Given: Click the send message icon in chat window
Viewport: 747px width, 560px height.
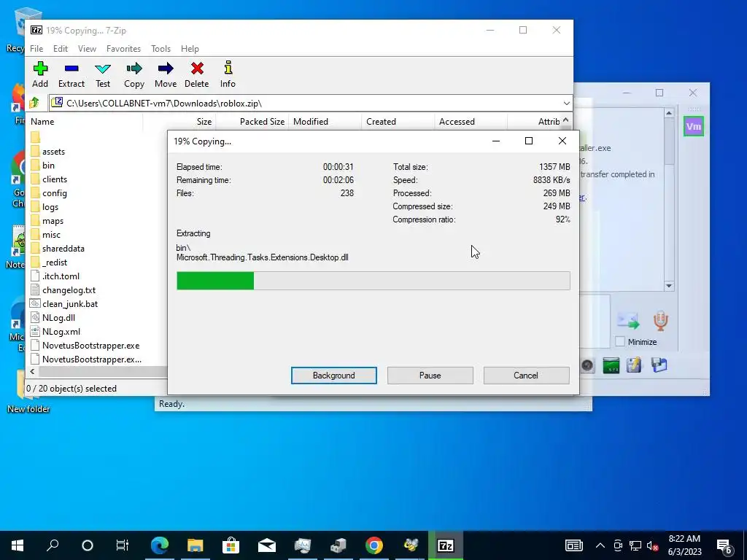Looking at the screenshot, I should [x=628, y=321].
